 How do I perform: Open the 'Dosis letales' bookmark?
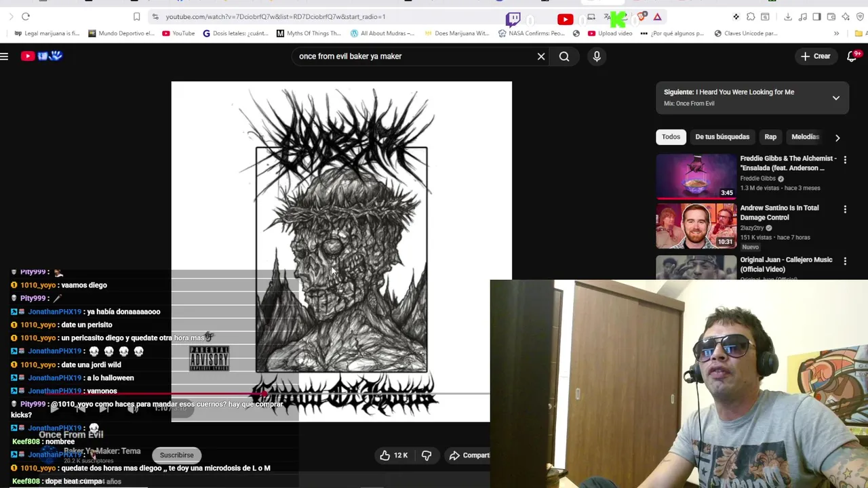[x=236, y=33]
